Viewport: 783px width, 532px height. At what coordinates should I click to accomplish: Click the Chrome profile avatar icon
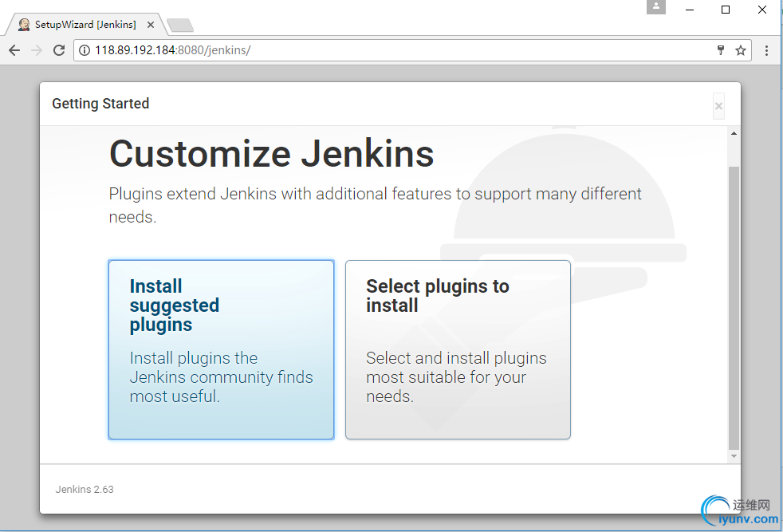656,7
